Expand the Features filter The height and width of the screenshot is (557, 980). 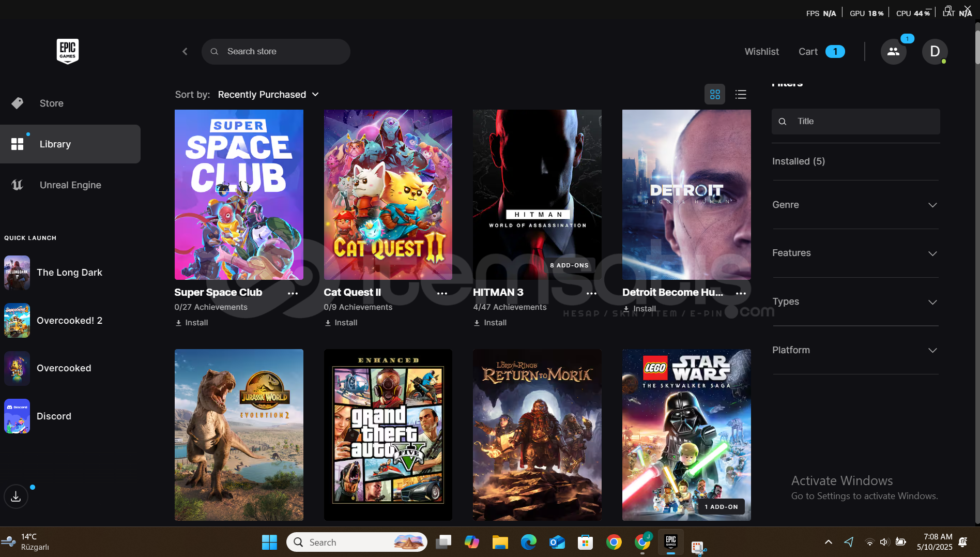[x=855, y=253]
